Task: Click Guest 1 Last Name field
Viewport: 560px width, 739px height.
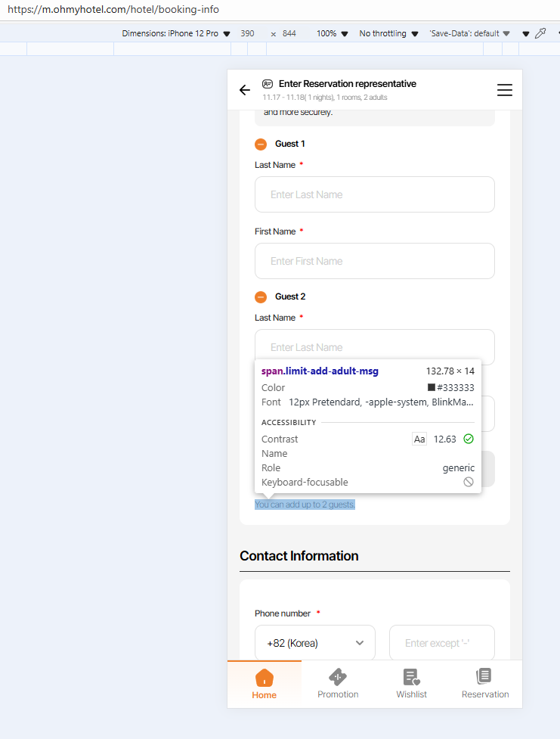Action: (x=375, y=194)
